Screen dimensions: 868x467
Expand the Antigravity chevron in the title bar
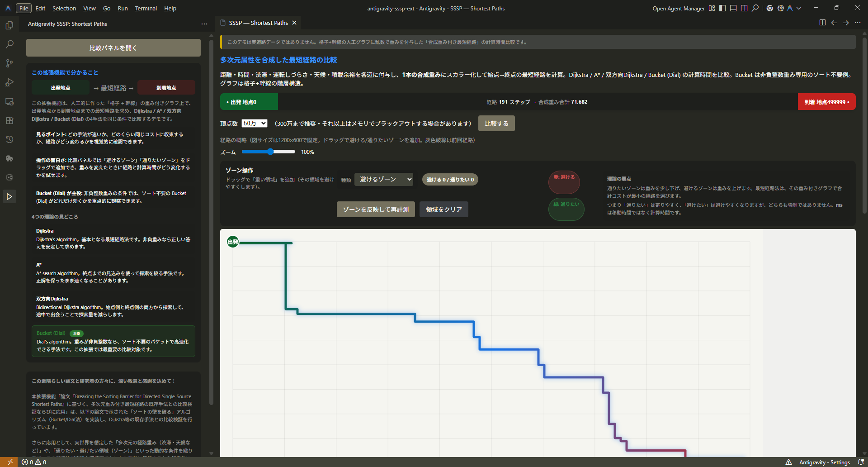click(x=799, y=8)
